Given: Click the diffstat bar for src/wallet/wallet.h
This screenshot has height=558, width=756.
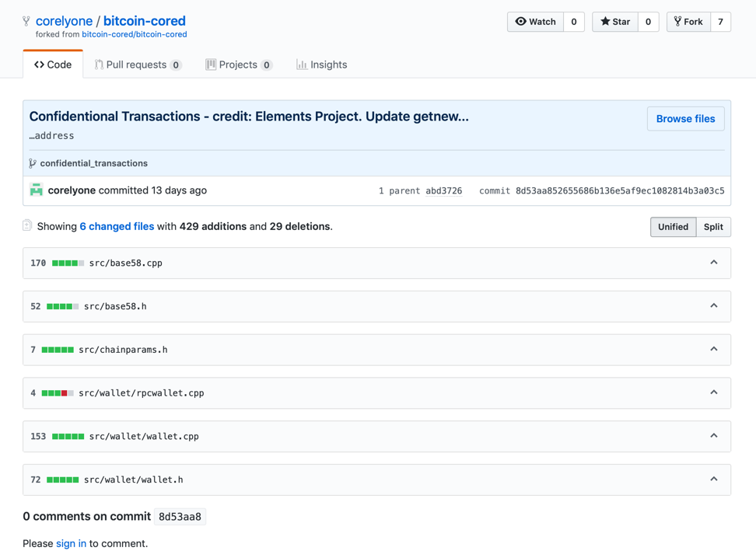Looking at the screenshot, I should [63, 480].
